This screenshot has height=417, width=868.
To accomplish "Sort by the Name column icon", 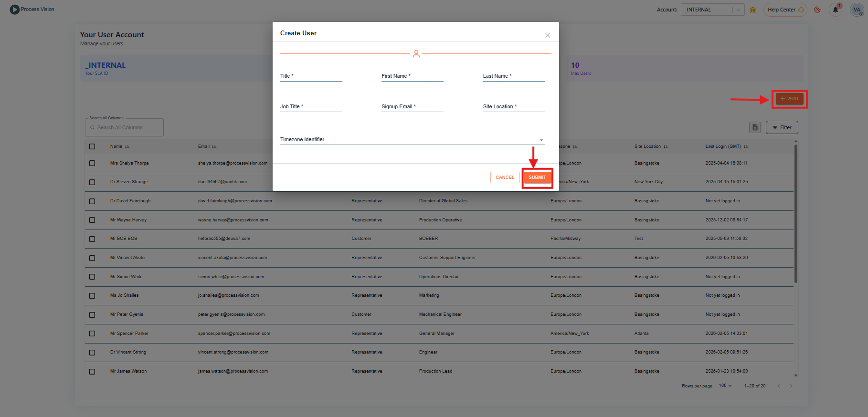I will [x=127, y=147].
